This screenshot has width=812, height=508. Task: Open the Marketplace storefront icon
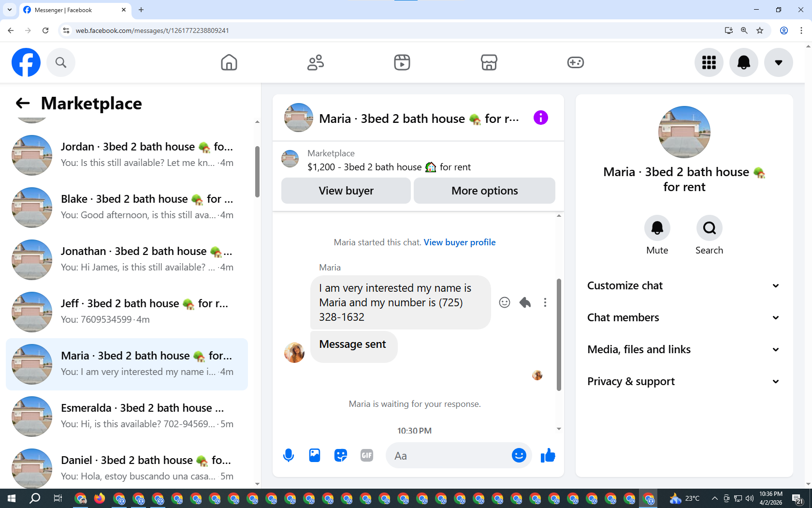[489, 62]
